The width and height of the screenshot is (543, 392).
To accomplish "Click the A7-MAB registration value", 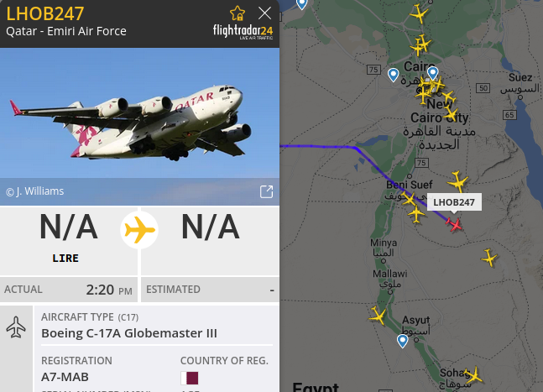I will [x=65, y=377].
